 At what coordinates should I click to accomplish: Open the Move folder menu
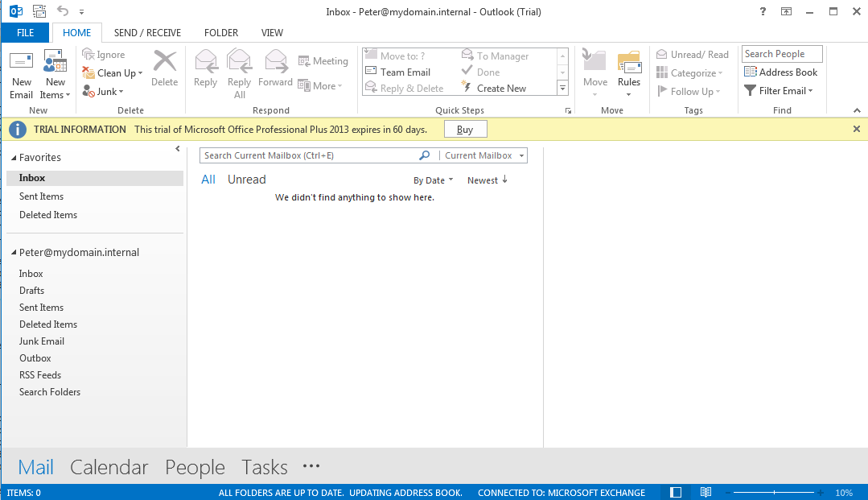(595, 73)
